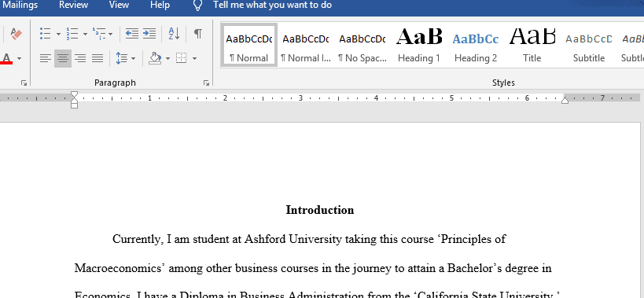This screenshot has width=644, height=298.
Task: Apply borders to the paragraph
Action: pos(181,58)
